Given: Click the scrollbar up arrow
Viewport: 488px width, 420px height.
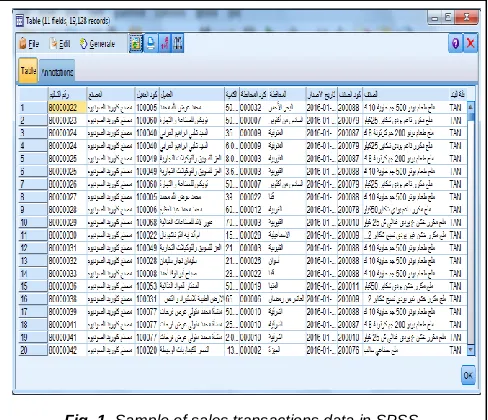Looking at the screenshot, I should tap(471, 107).
